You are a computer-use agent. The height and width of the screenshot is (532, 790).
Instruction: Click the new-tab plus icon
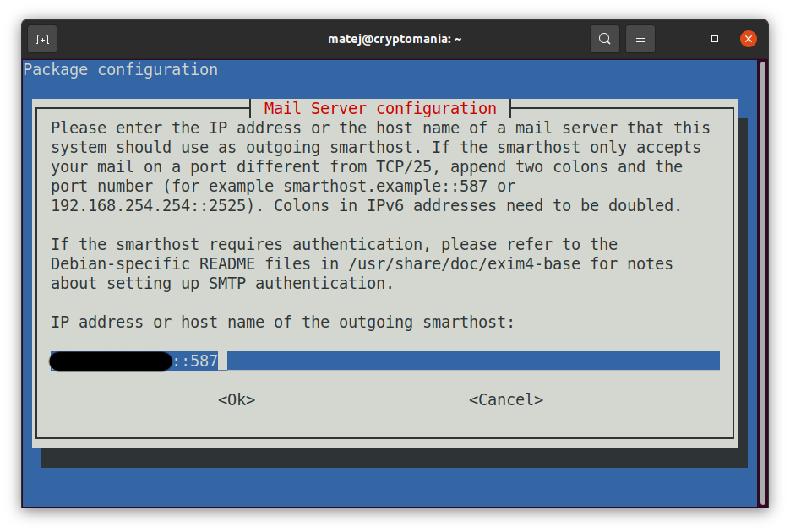(x=42, y=39)
